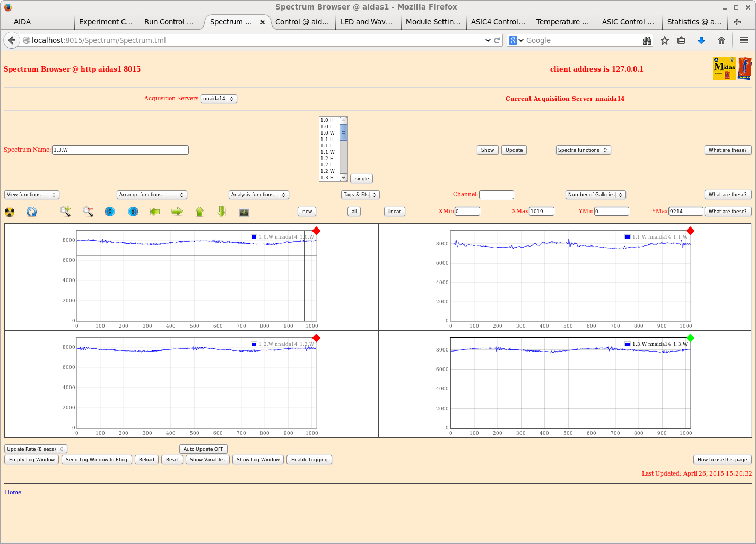Viewport: 756px width, 544px height.
Task: Click the Show button
Action: coord(488,150)
